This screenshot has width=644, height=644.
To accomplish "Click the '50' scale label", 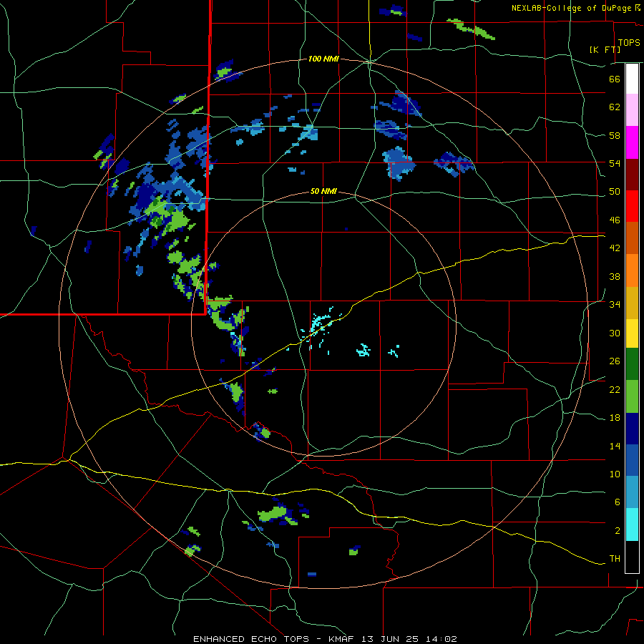I will [x=615, y=192].
